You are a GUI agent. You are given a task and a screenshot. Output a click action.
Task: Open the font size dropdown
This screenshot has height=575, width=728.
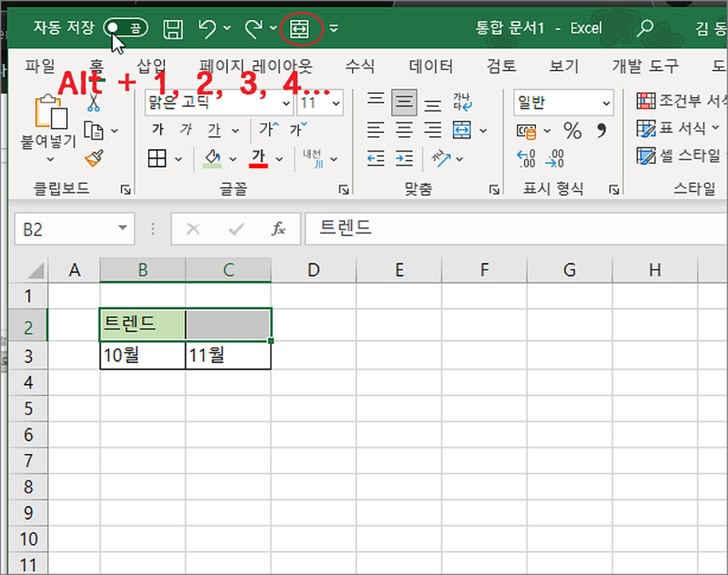336,103
